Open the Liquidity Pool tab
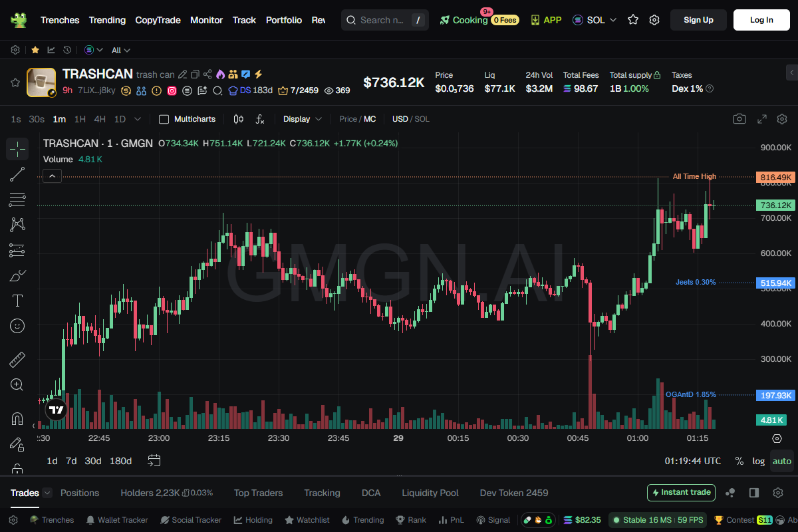The height and width of the screenshot is (532, 798). (430, 493)
